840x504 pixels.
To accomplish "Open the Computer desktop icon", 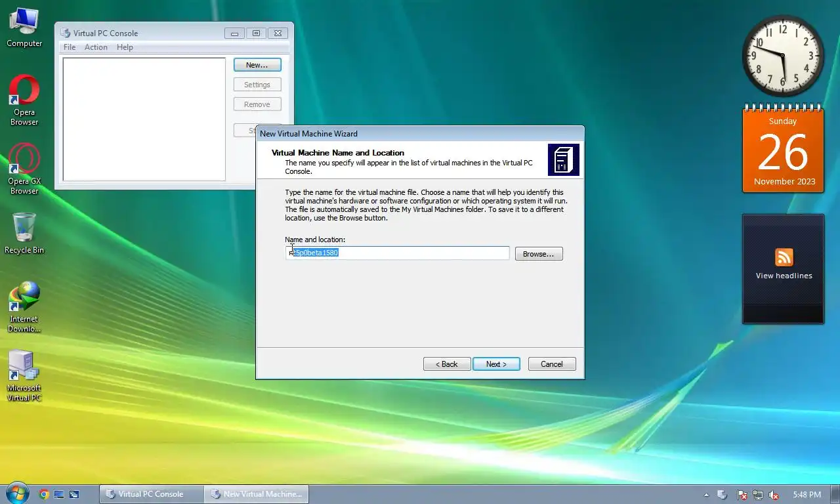I will point(24,26).
